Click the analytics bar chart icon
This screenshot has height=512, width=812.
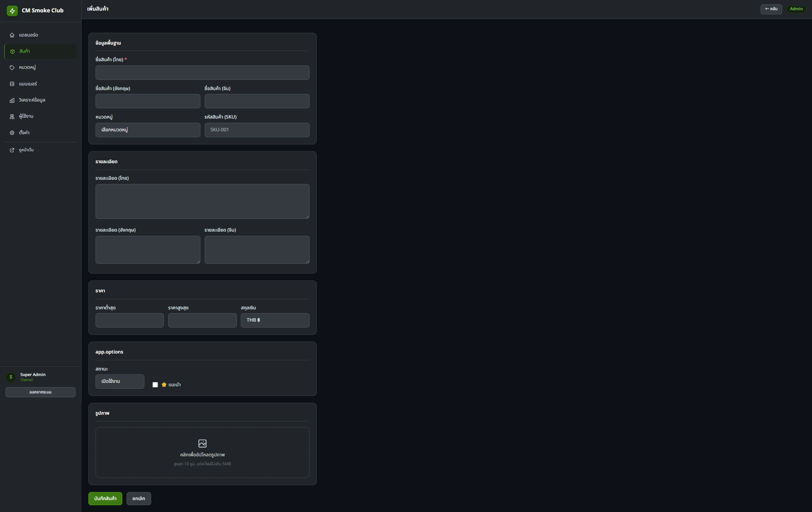tap(12, 100)
